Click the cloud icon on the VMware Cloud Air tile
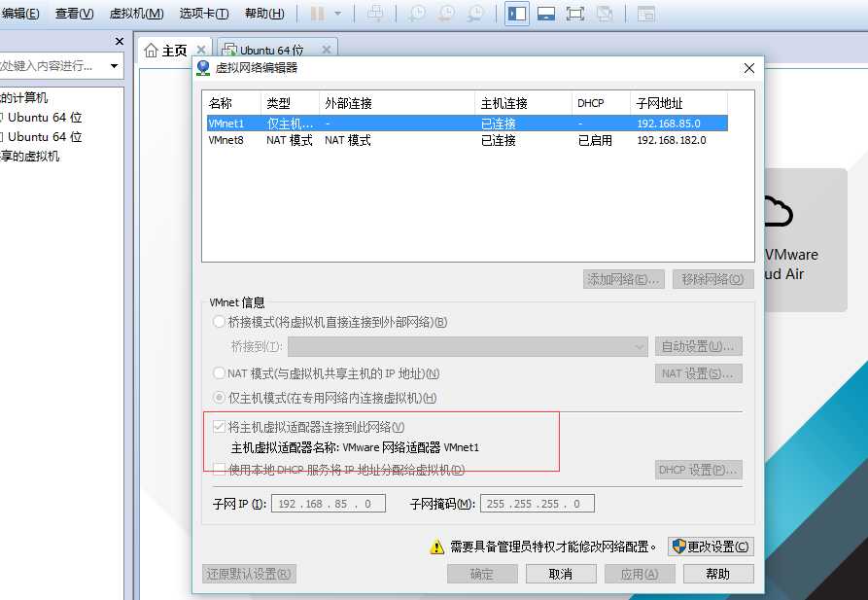This screenshot has width=868, height=600. [779, 211]
